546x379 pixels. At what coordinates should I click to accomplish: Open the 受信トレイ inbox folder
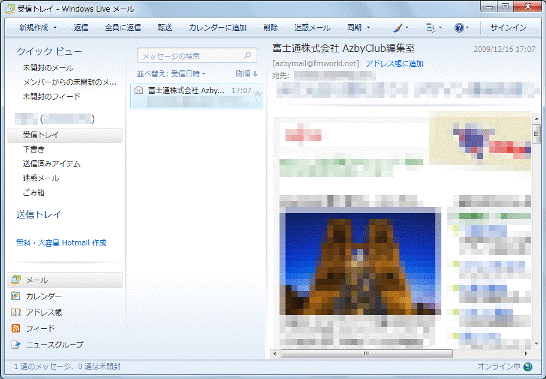point(65,135)
